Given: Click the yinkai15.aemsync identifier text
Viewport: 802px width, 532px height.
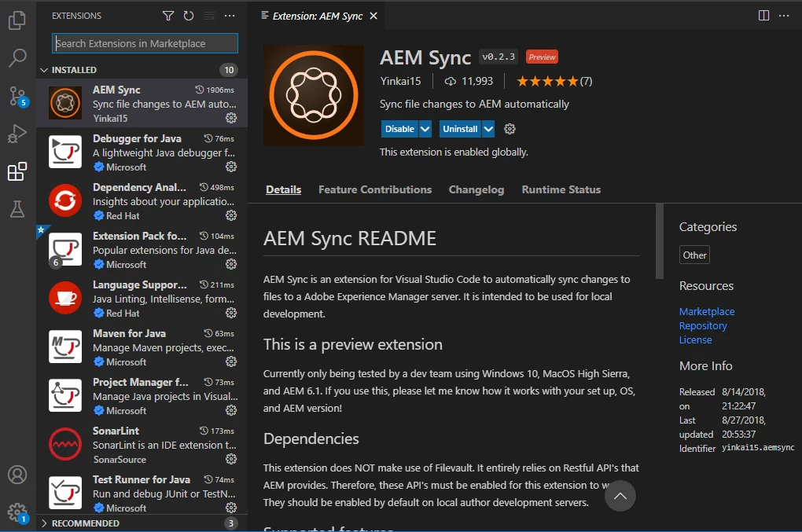Looking at the screenshot, I should click(758, 448).
